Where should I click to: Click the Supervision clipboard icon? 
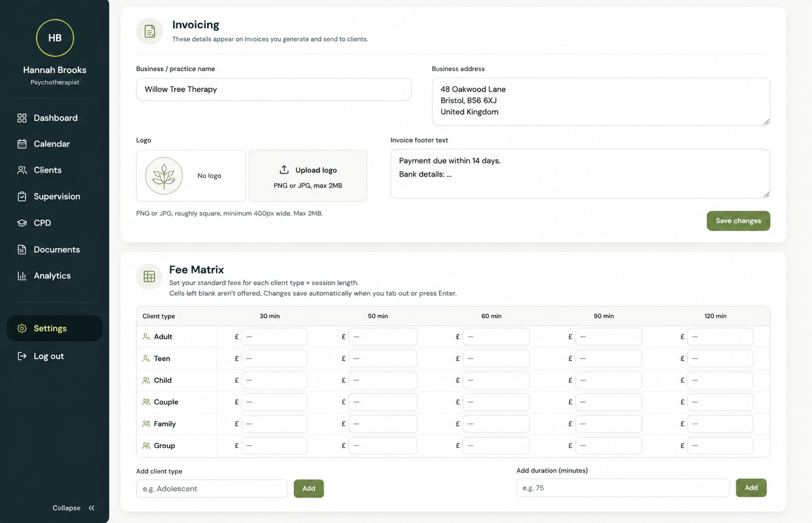click(x=22, y=197)
